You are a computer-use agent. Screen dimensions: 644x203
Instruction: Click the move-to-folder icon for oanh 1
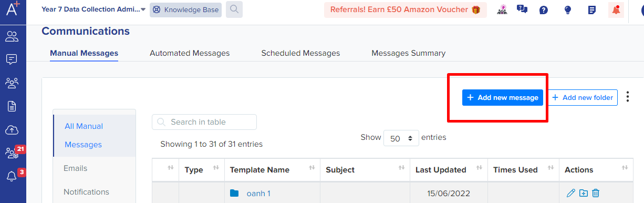click(x=584, y=194)
